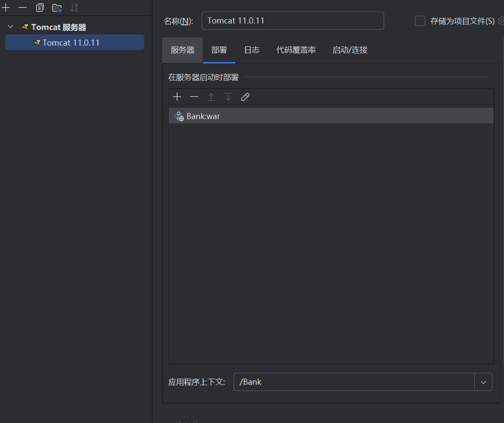Move deployment artifact up
The width and height of the screenshot is (504, 423).
211,97
